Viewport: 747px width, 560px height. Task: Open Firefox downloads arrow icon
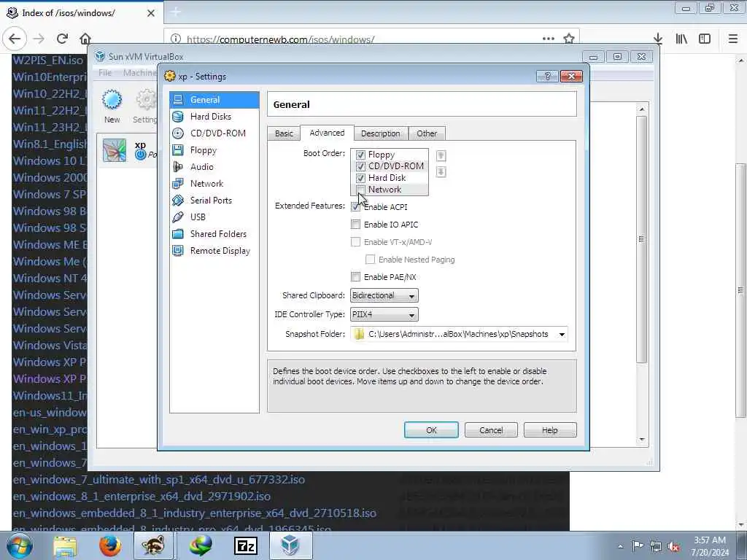658,39
